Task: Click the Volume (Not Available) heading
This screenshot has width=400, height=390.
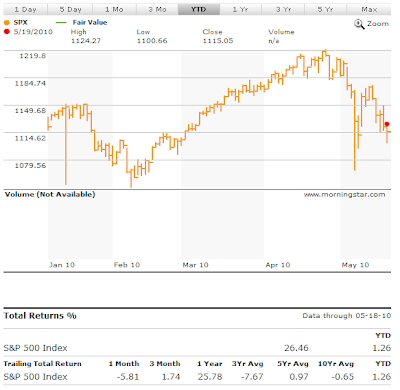Action: tap(50, 194)
